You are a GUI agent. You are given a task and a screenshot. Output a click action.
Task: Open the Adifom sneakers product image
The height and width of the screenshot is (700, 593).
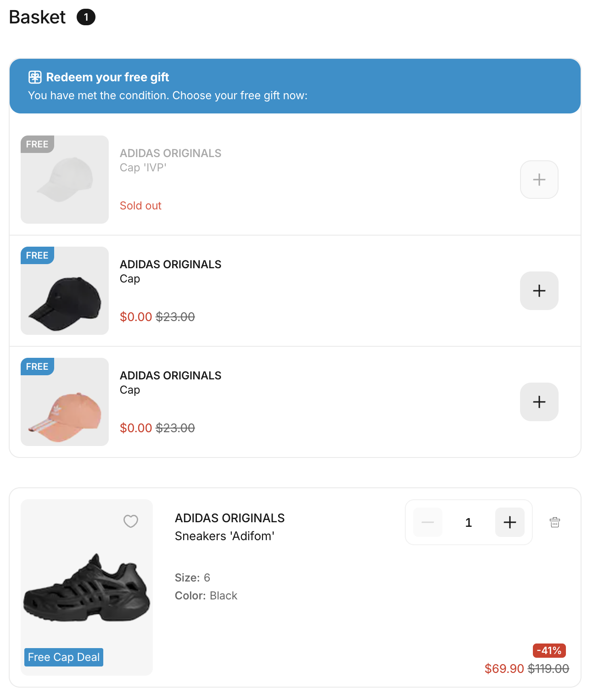(x=87, y=587)
